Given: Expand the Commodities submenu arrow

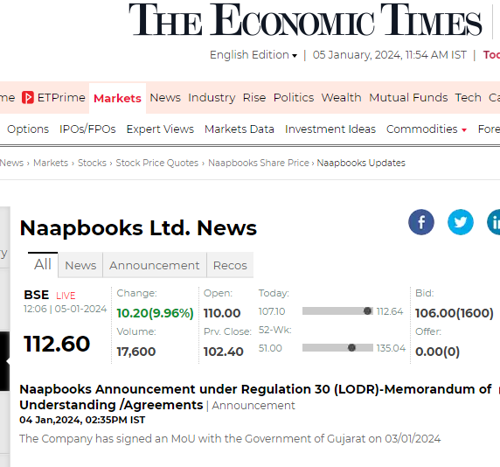Looking at the screenshot, I should pyautogui.click(x=464, y=130).
